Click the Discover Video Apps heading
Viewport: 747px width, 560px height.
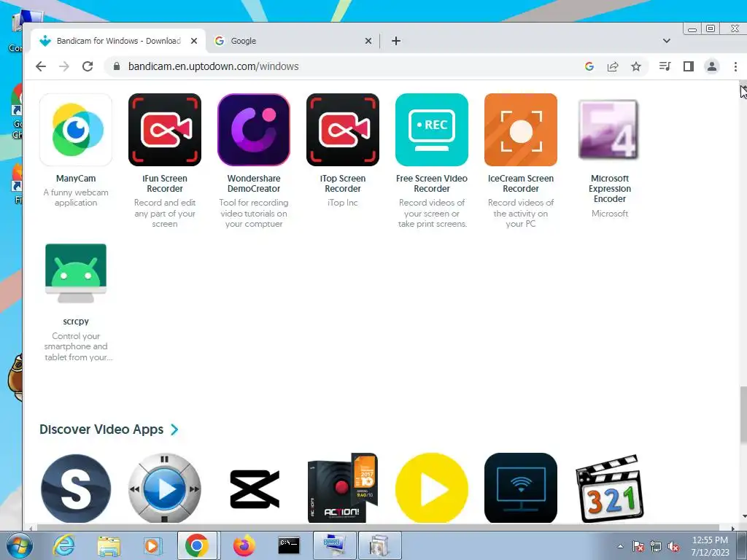[101, 429]
